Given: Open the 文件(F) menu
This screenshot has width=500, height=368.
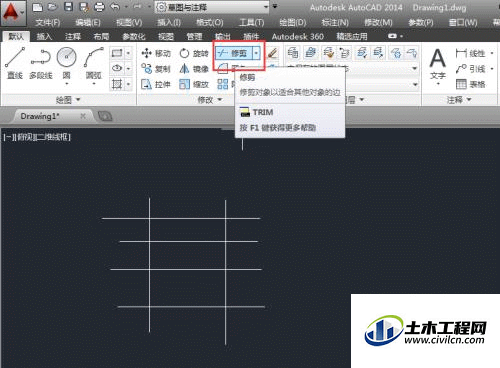Looking at the screenshot, I should (x=48, y=23).
